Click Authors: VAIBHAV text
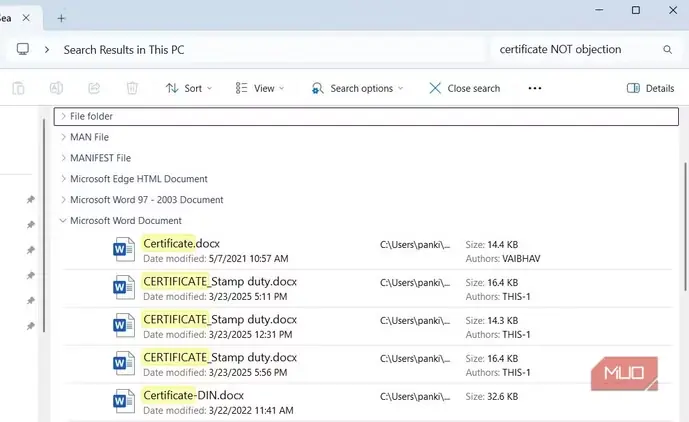The image size is (689, 422). (x=503, y=259)
